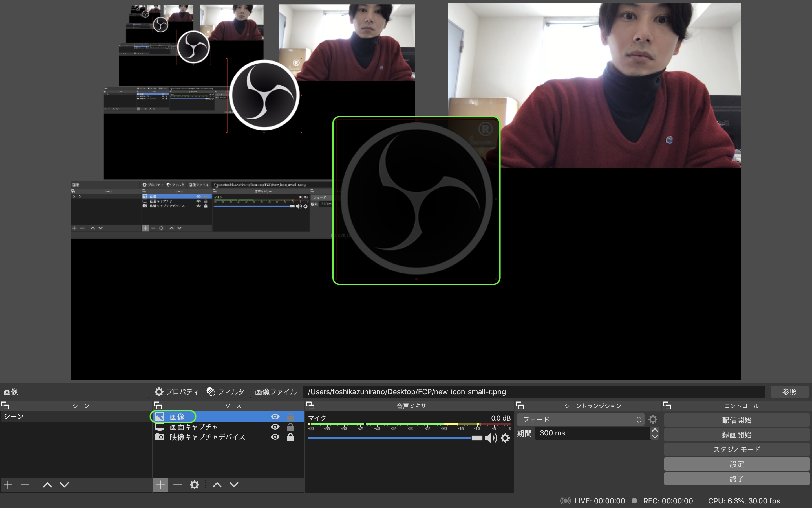The width and height of the screenshot is (812, 508).
Task: Move scene down with arrow icon
Action: [64, 485]
